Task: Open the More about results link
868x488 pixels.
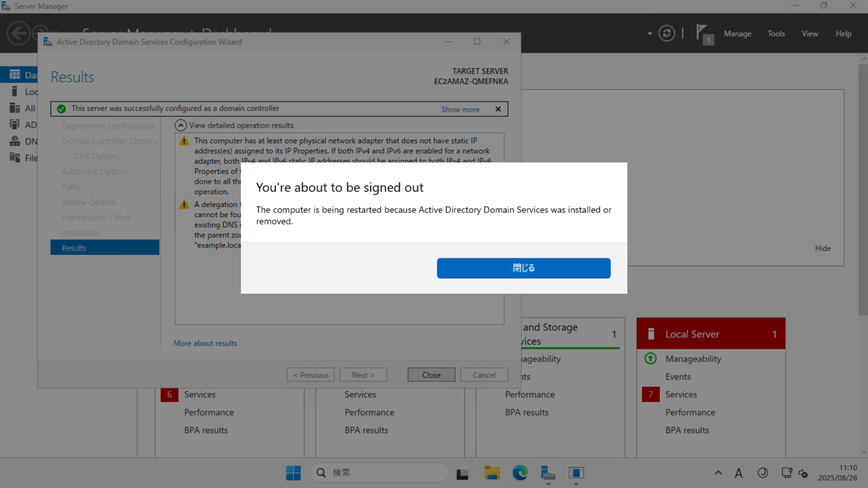Action: click(205, 343)
